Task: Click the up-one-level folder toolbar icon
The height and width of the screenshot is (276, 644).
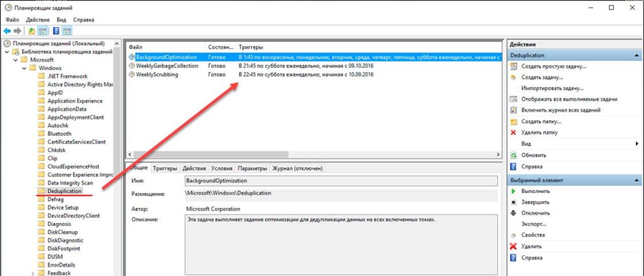Action: point(32,30)
